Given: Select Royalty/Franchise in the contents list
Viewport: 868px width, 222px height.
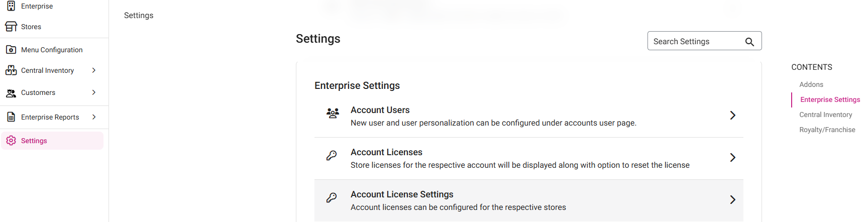Looking at the screenshot, I should tap(827, 130).
